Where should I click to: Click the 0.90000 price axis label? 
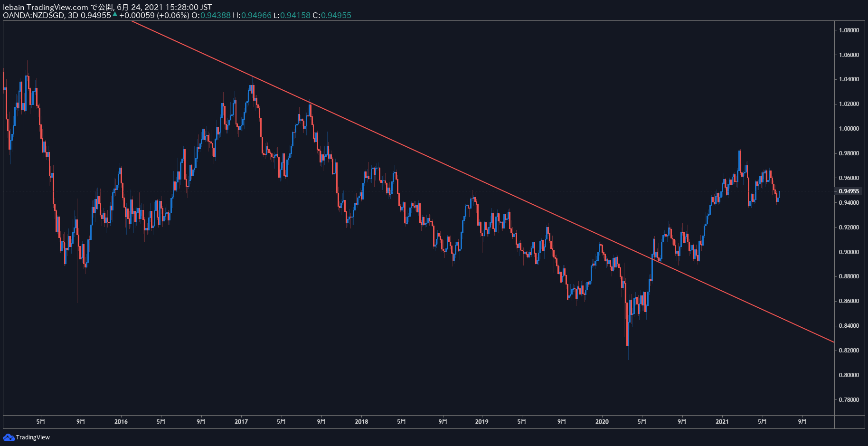click(849, 252)
